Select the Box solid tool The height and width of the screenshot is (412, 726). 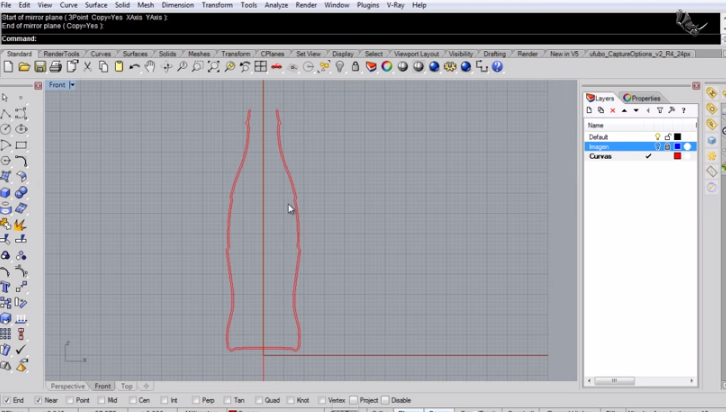[x=6, y=192]
